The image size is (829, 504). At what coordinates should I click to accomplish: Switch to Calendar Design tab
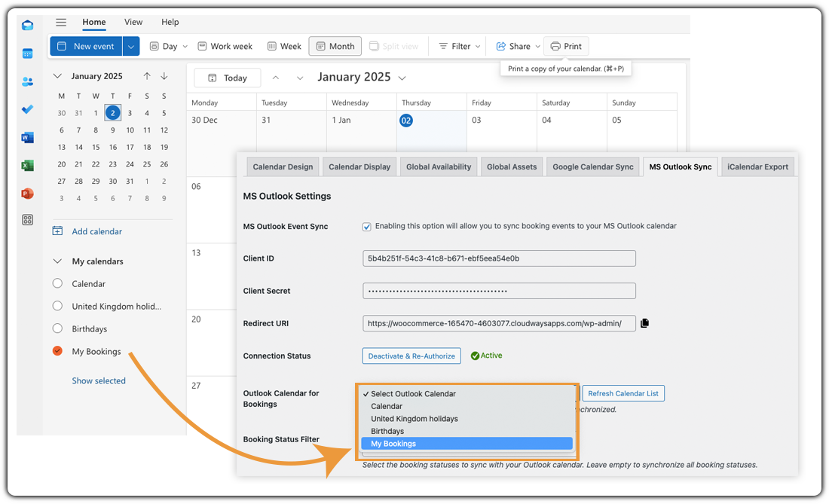[x=283, y=167]
